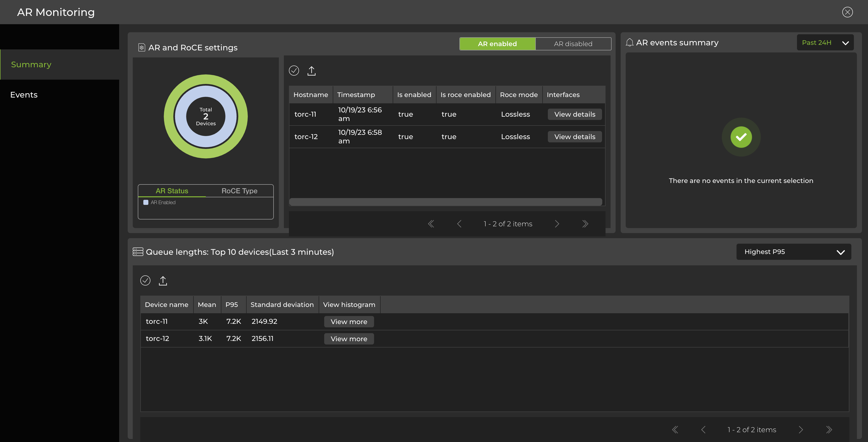Click the export icon above the settings table

[311, 71]
